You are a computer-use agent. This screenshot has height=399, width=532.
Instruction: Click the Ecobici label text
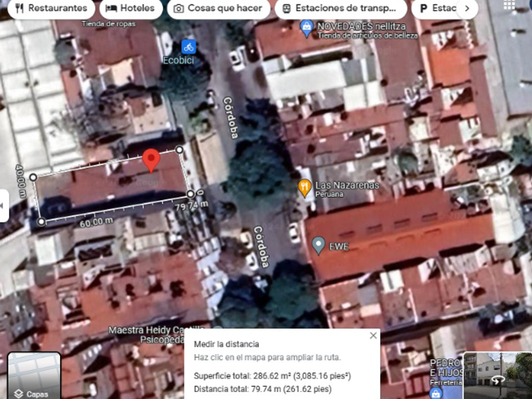[x=179, y=60]
